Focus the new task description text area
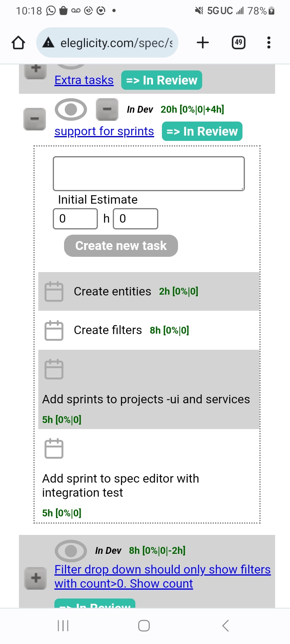 tap(149, 173)
